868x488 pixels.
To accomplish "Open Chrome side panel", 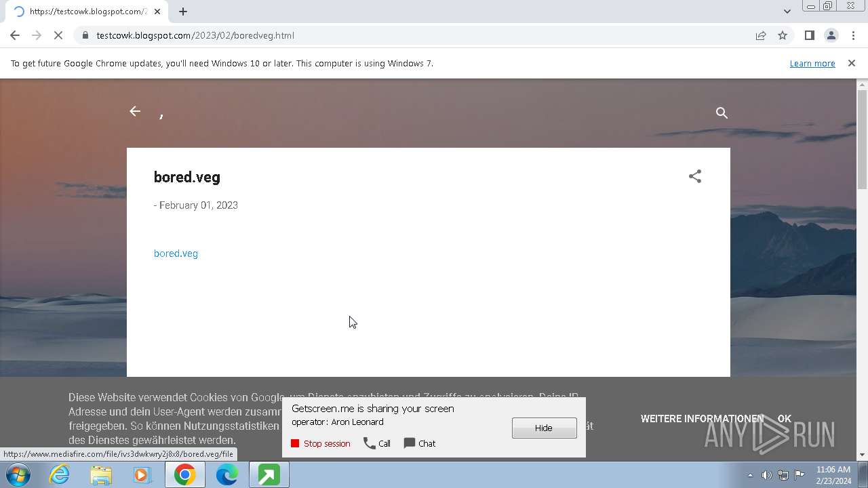I will 809,35.
